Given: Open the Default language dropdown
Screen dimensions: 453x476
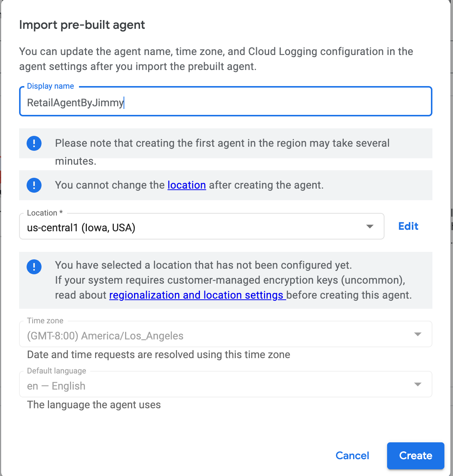Looking at the screenshot, I should pyautogui.click(x=226, y=384).
